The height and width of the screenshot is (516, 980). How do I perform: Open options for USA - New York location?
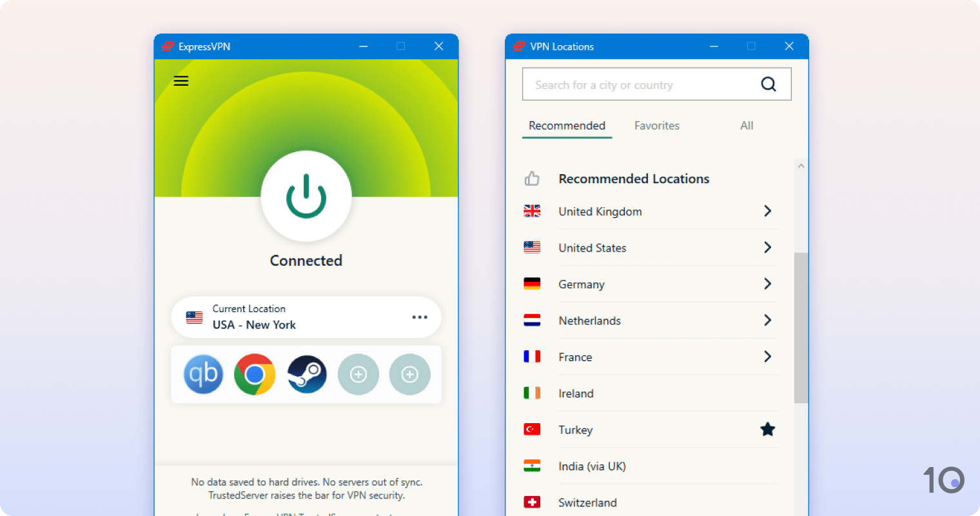[x=420, y=317]
